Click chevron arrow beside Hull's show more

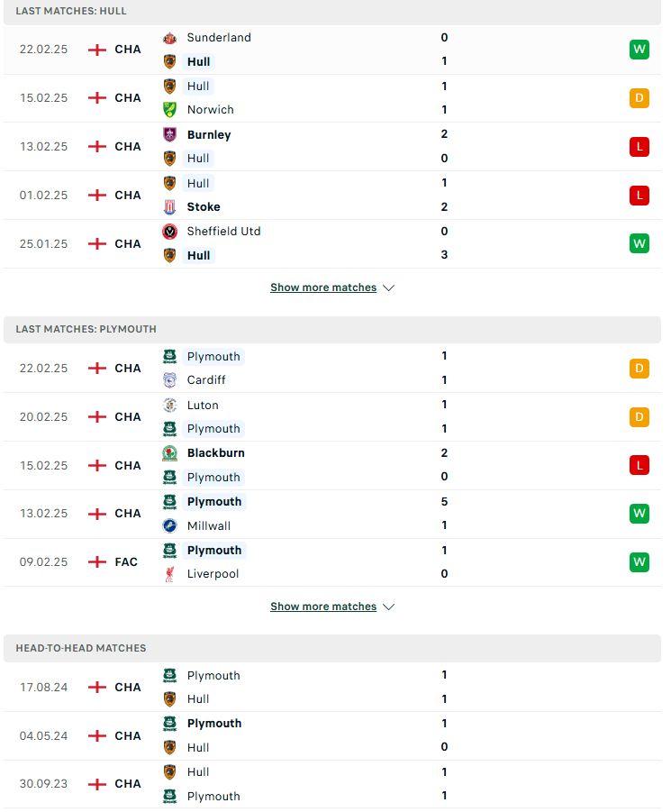coord(388,287)
